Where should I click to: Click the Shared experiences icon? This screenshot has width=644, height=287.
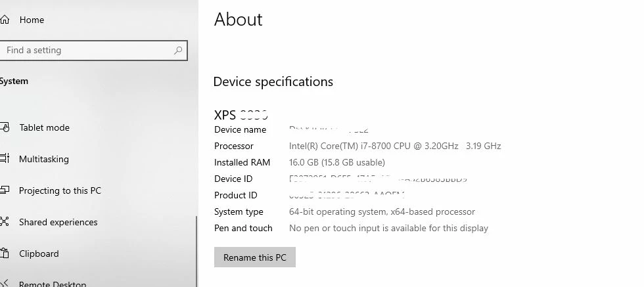click(4, 222)
